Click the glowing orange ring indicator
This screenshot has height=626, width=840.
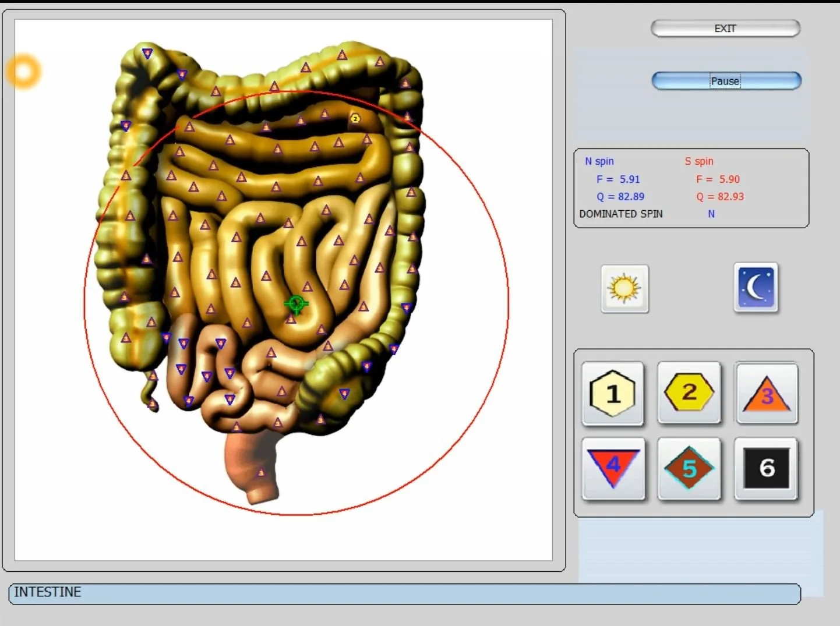coord(24,72)
